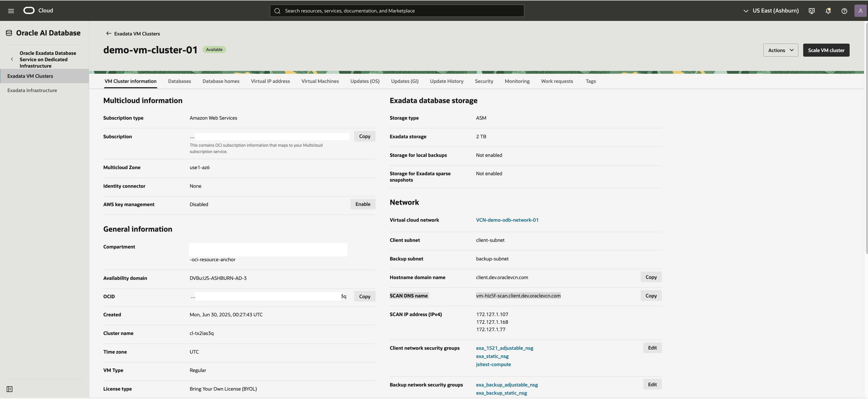
Task: Switch to the Database homes tab
Action: tap(221, 81)
